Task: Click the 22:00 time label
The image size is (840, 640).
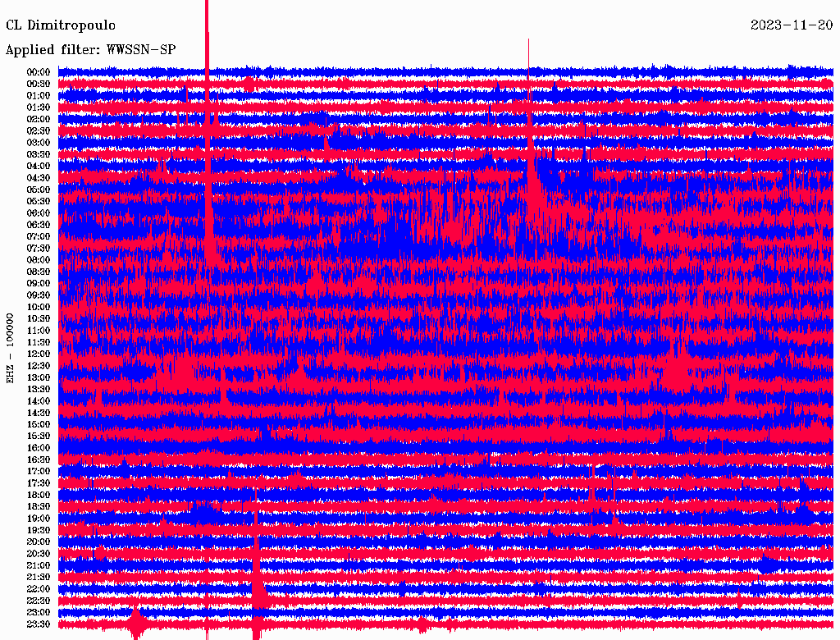Action: 39,589
